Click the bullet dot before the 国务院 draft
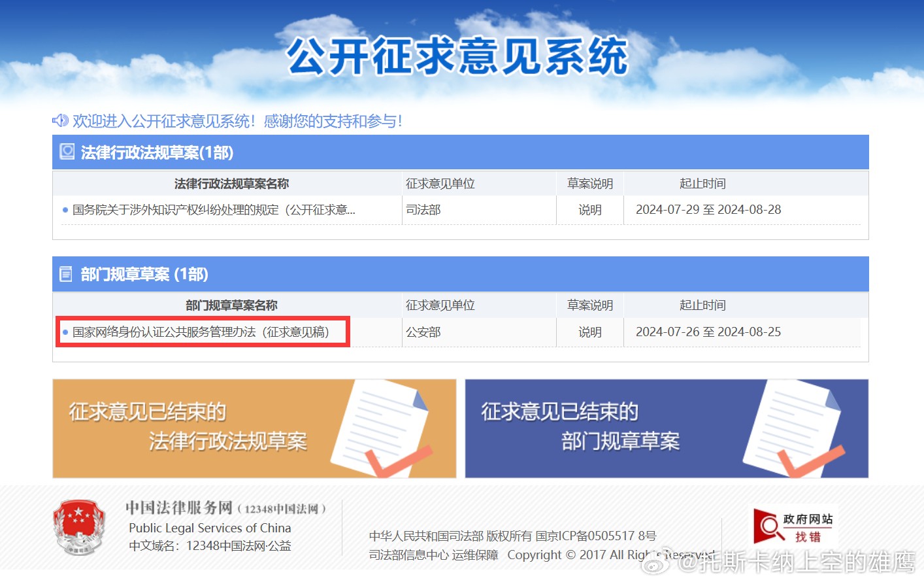This screenshot has height=584, width=924. click(x=64, y=209)
